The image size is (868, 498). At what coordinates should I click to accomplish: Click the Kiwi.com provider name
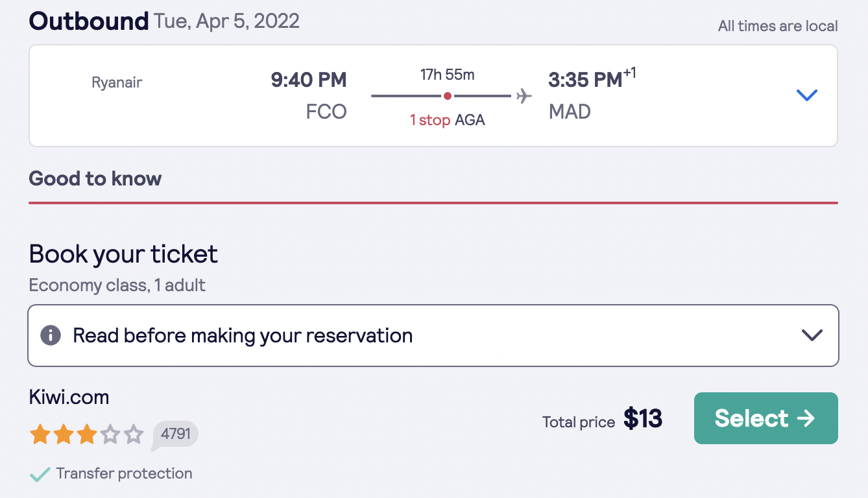69,397
